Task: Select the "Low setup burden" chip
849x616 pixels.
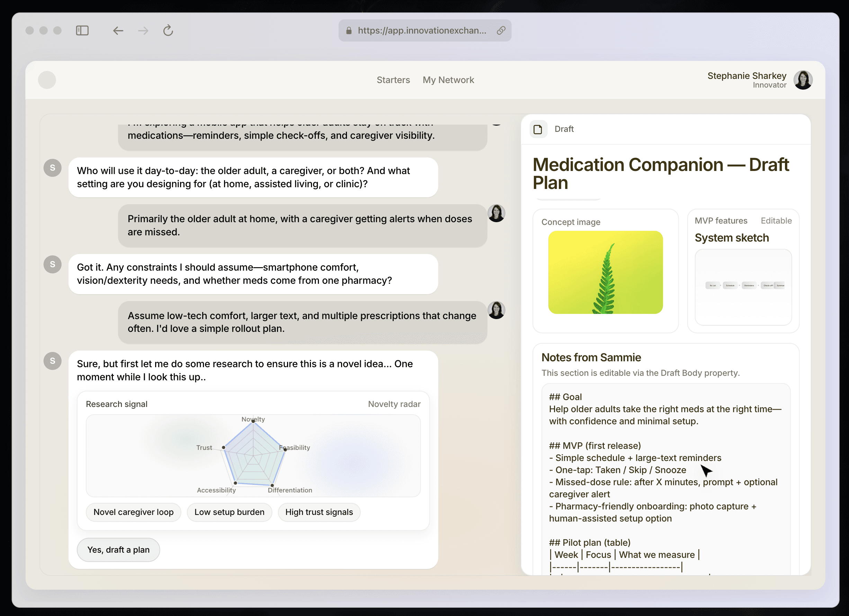Action: tap(229, 511)
